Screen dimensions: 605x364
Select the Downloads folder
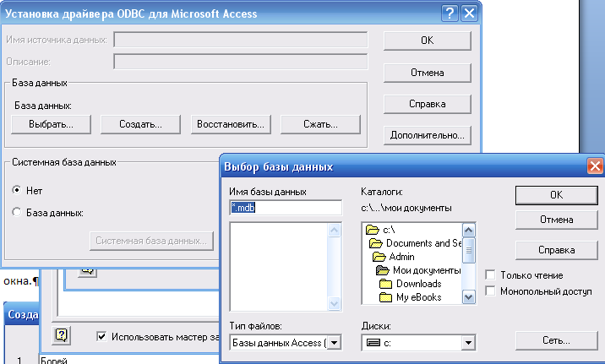[418, 284]
